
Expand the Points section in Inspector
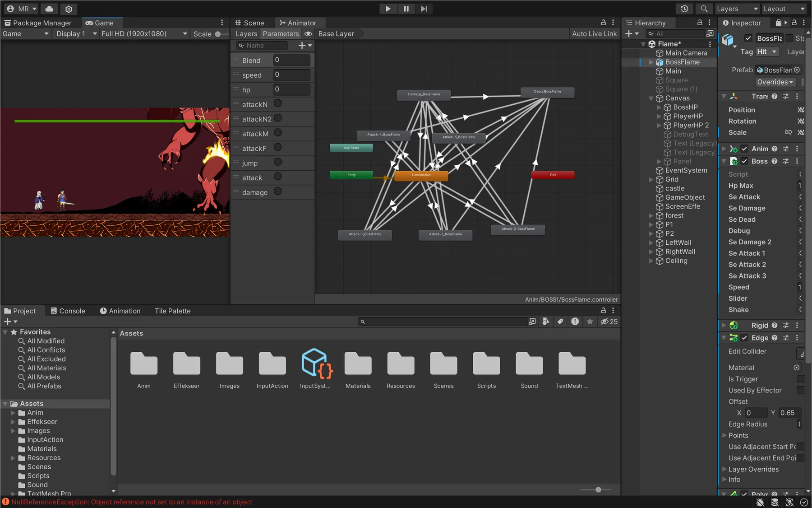click(x=724, y=435)
